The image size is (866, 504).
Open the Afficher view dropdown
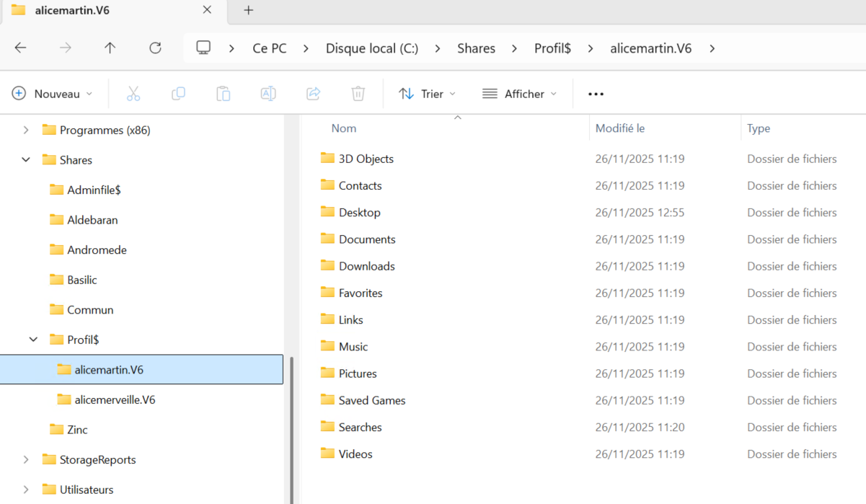tap(520, 94)
